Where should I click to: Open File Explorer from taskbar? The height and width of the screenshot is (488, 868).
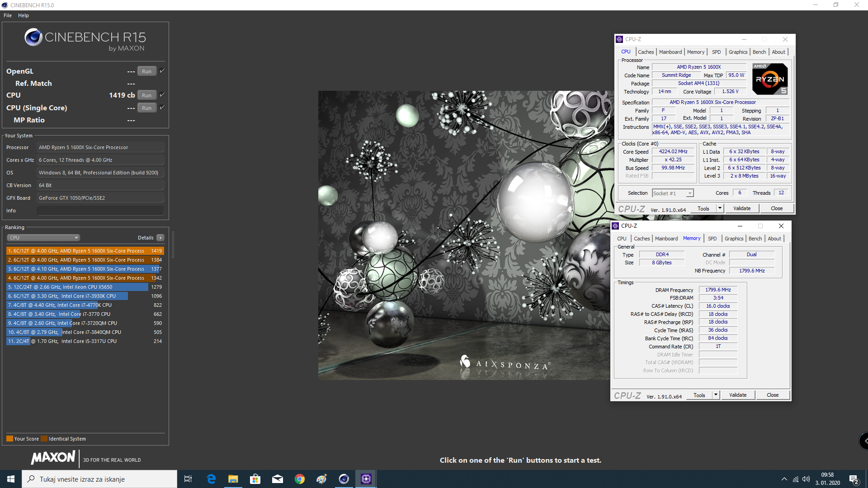click(x=233, y=479)
